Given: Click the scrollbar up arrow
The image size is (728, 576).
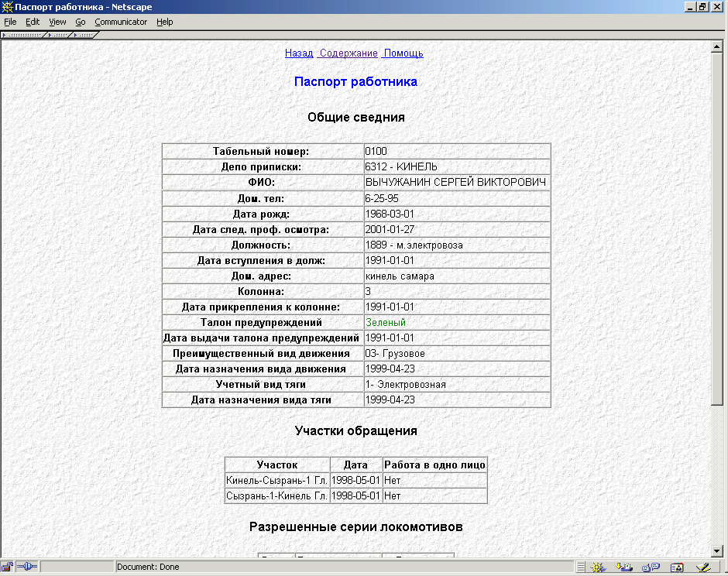Looking at the screenshot, I should [x=717, y=46].
